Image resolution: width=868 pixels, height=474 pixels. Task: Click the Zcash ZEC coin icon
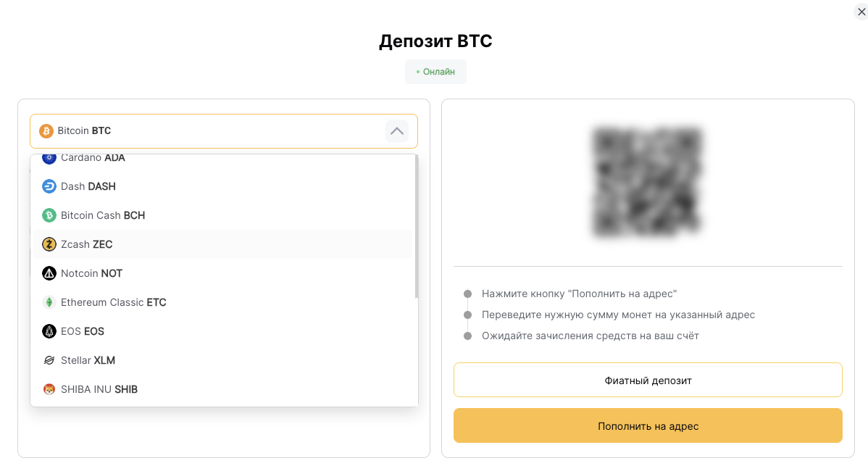(49, 244)
